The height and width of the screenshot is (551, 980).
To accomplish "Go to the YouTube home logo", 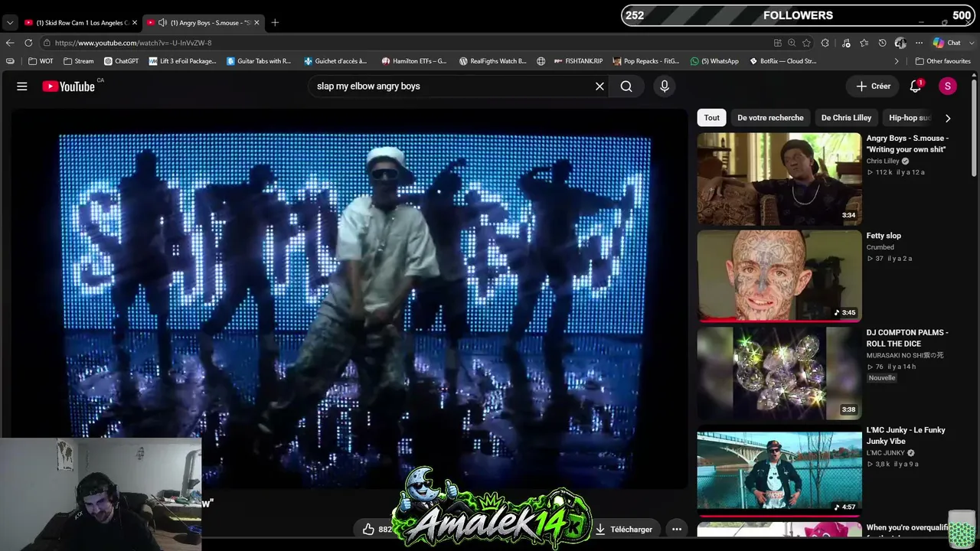I will [69, 86].
